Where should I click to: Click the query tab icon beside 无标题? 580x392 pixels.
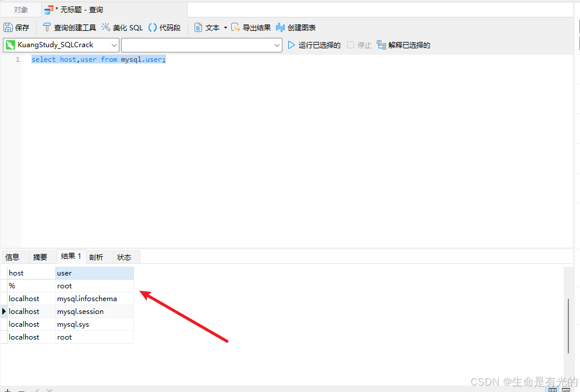coord(48,10)
